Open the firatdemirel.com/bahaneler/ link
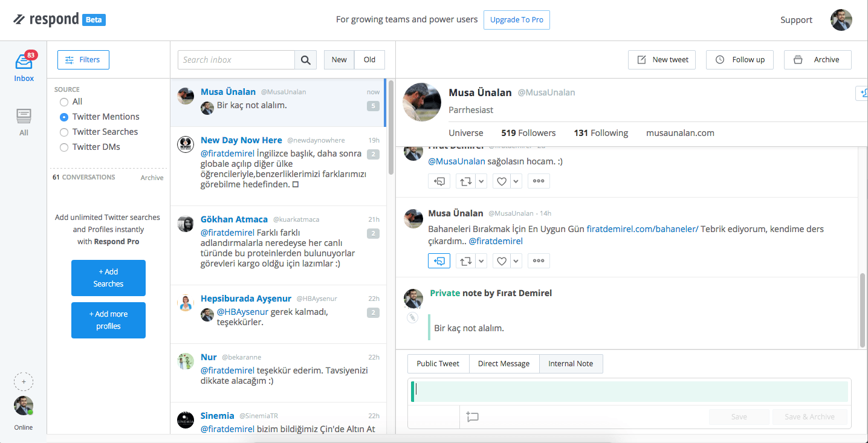The width and height of the screenshot is (868, 443). point(642,229)
